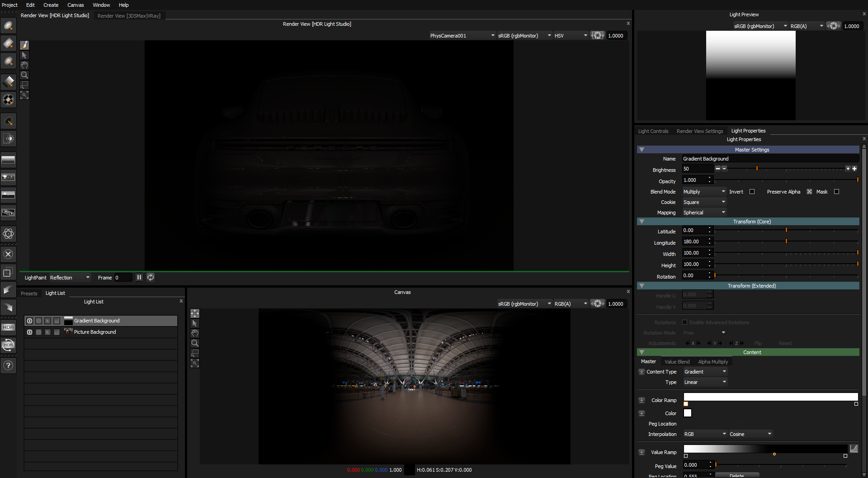Image resolution: width=868 pixels, height=478 pixels.
Task: Toggle Gradient Background light on/off
Action: [x=29, y=321]
